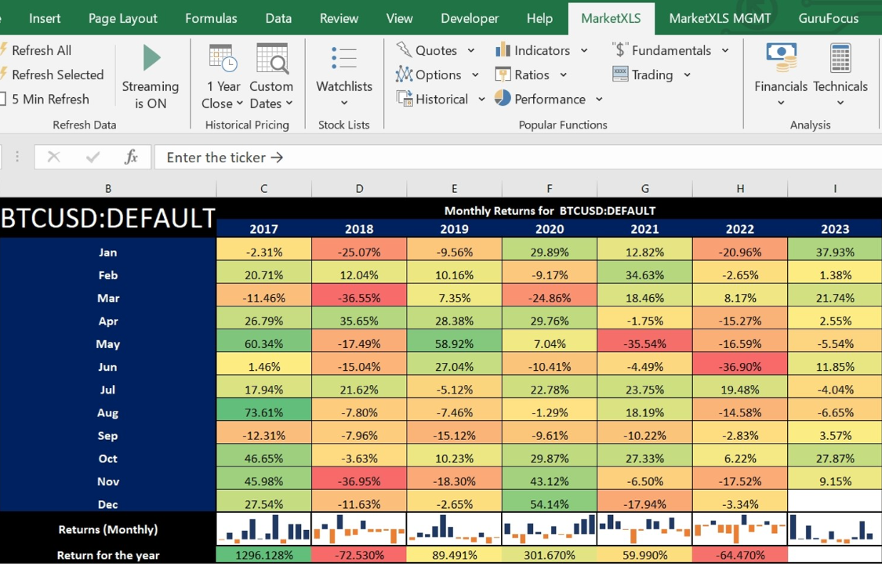Open the Watchlists list icon
The width and height of the screenshot is (882, 588).
(x=343, y=58)
